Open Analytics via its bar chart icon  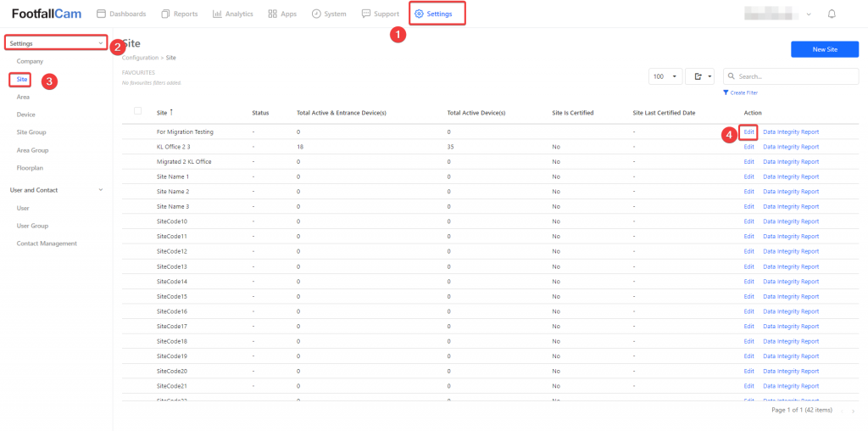pyautogui.click(x=218, y=14)
